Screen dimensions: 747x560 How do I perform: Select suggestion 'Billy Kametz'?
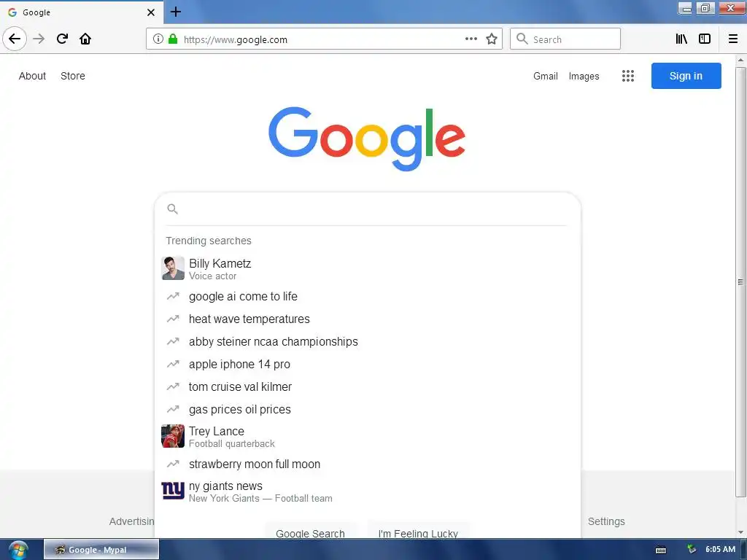coord(368,268)
